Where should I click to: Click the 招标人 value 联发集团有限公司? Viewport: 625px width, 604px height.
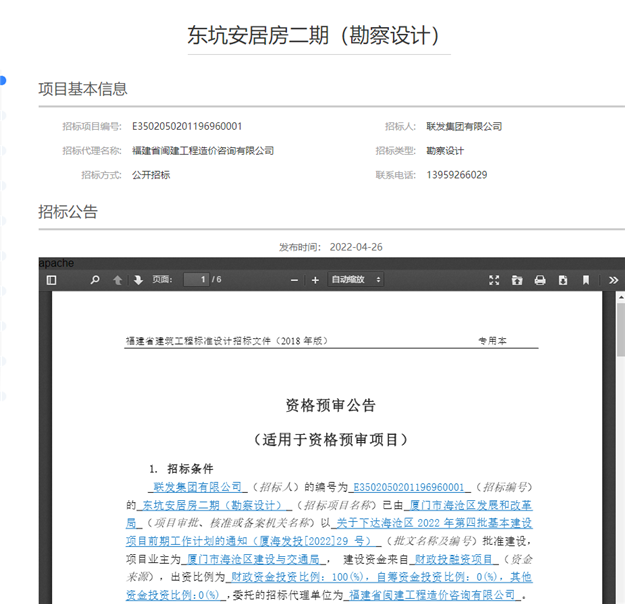[x=464, y=126]
